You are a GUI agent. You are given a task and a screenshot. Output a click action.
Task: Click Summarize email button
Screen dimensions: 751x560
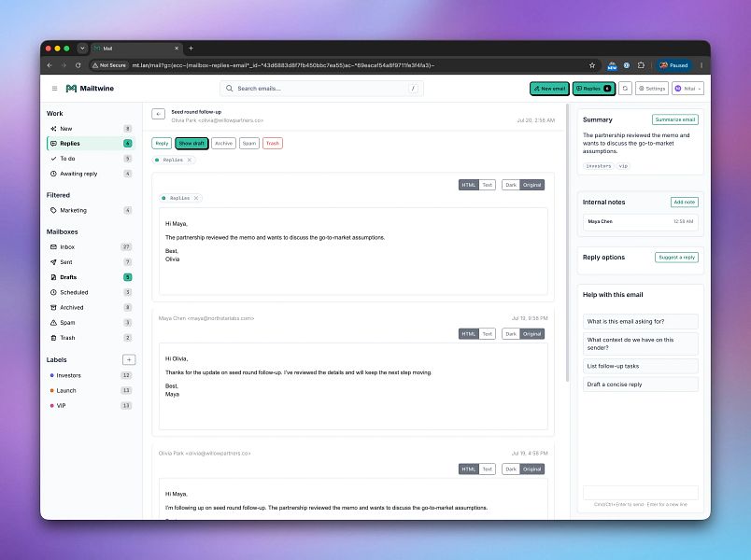674,119
